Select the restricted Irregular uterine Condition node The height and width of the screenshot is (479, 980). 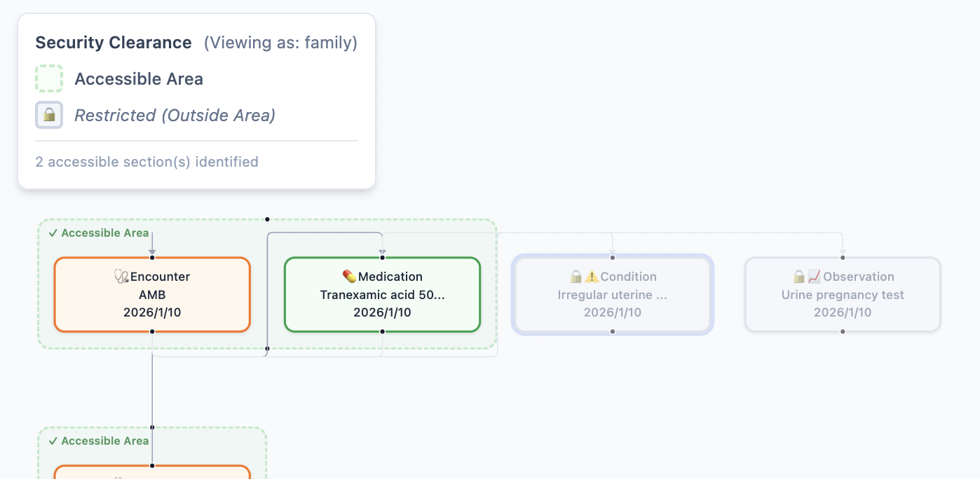pyautogui.click(x=613, y=295)
